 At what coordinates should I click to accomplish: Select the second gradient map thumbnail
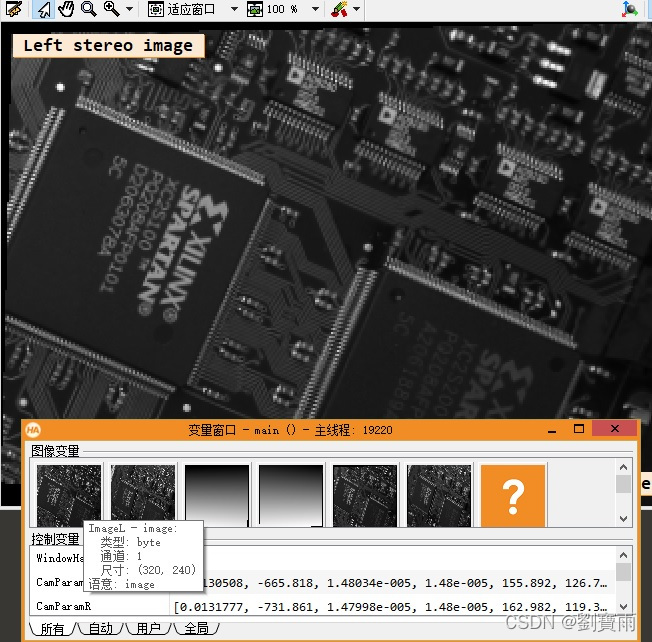tap(291, 495)
